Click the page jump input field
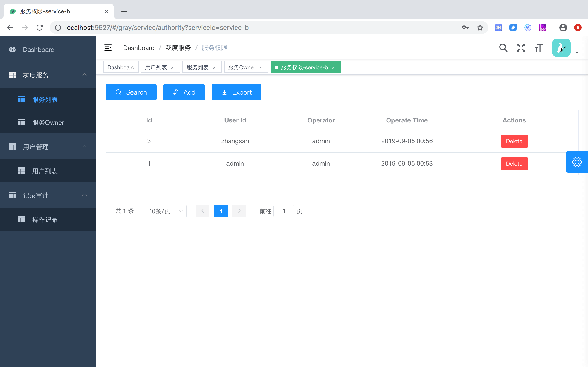Viewport: 588px width, 367px height. [284, 211]
